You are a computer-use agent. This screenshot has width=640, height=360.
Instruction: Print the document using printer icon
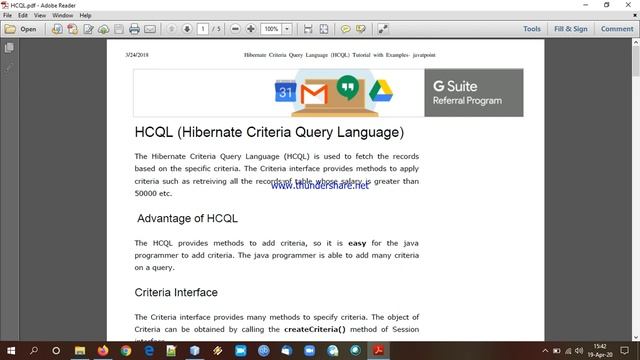click(134, 29)
